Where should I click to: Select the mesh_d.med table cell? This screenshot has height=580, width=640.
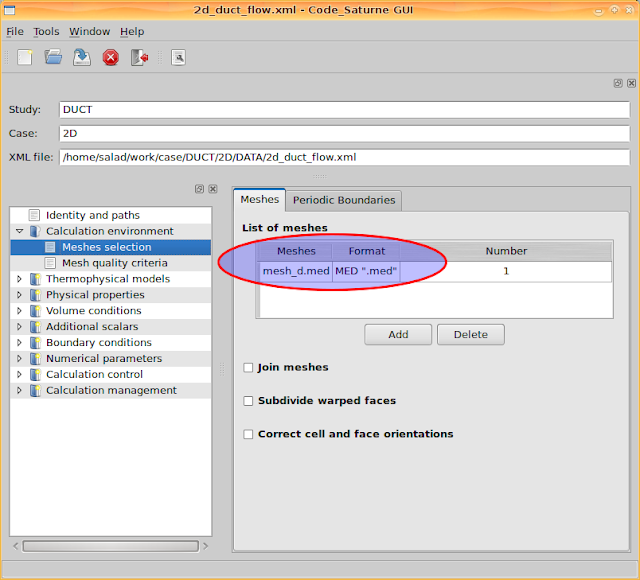(x=296, y=271)
